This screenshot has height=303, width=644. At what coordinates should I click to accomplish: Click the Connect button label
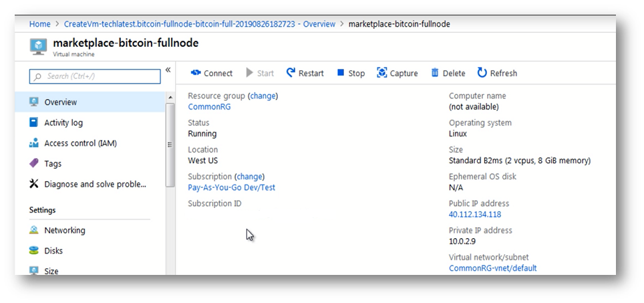pos(218,73)
